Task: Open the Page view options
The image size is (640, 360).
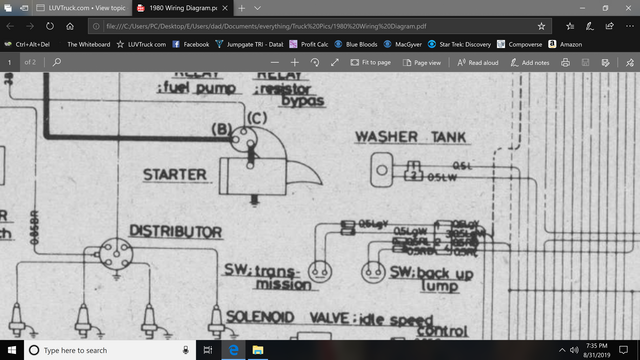Action: (422, 62)
